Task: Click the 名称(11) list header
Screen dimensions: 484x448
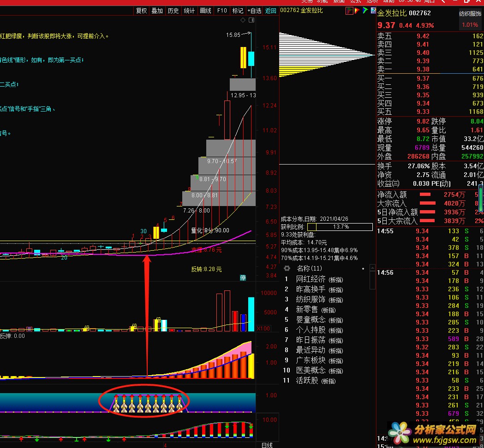Action: 309,268
